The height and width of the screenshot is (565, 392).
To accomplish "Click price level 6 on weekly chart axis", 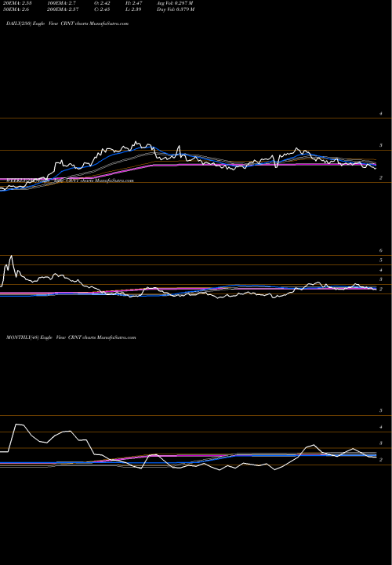I will [x=381, y=250].
